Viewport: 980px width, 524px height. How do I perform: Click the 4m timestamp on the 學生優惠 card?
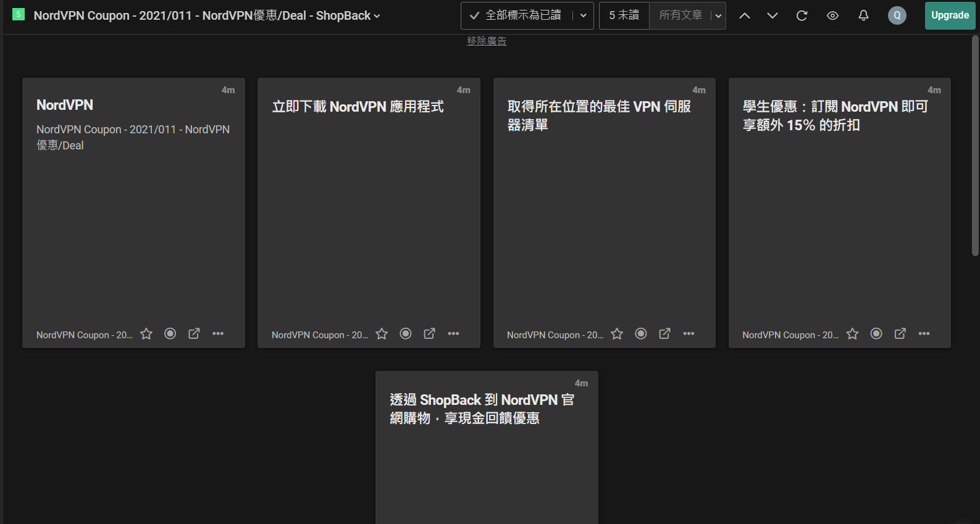click(x=934, y=90)
